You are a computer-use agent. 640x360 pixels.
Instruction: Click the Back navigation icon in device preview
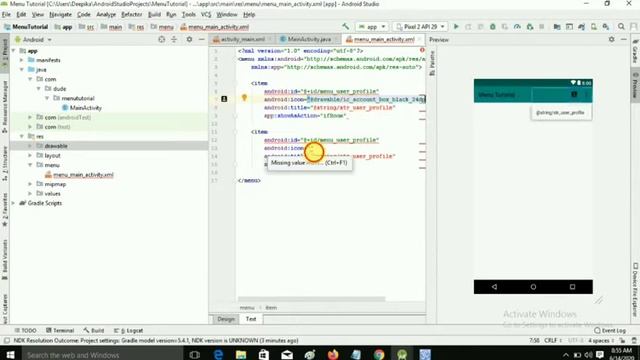pyautogui.click(x=494, y=287)
